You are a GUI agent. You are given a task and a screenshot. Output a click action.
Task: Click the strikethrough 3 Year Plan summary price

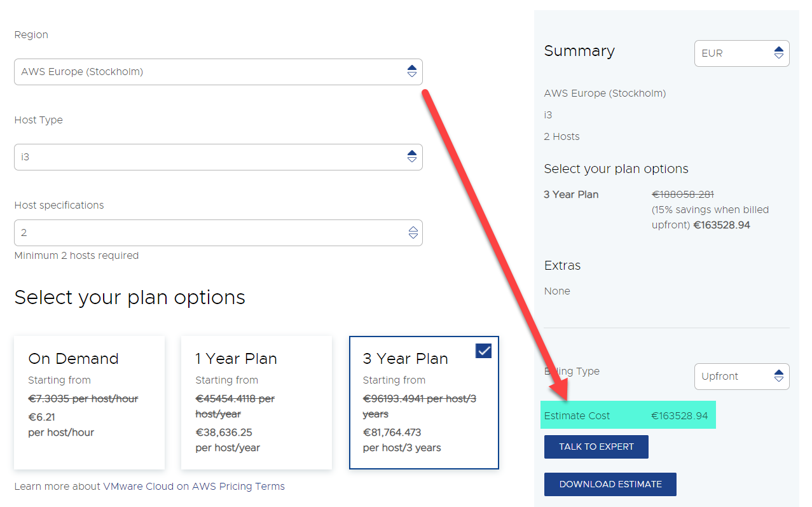pos(683,195)
